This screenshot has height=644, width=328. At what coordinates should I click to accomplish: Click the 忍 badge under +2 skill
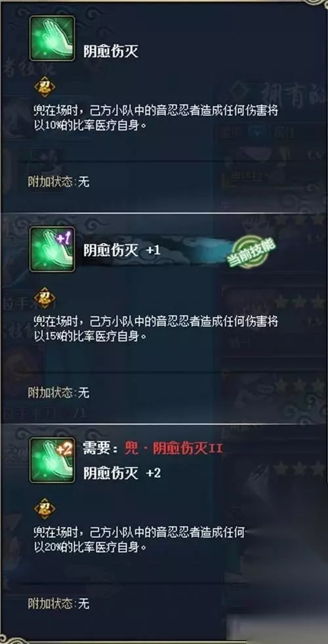(45, 508)
